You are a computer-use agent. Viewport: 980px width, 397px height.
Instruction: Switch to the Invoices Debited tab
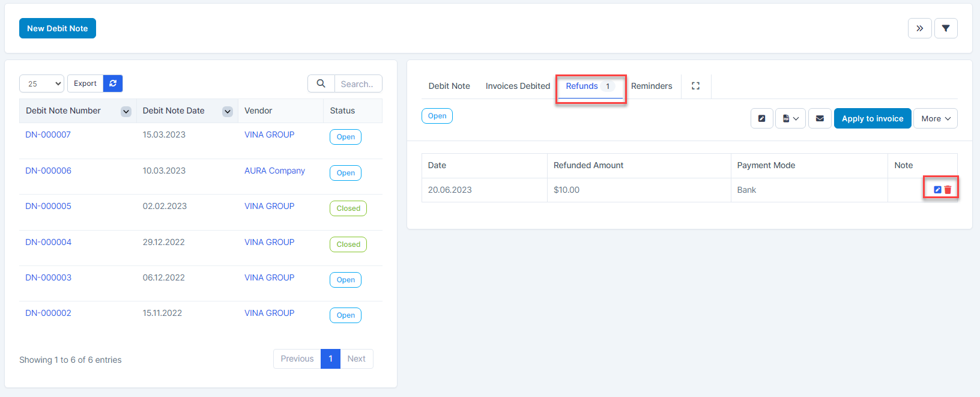tap(518, 86)
